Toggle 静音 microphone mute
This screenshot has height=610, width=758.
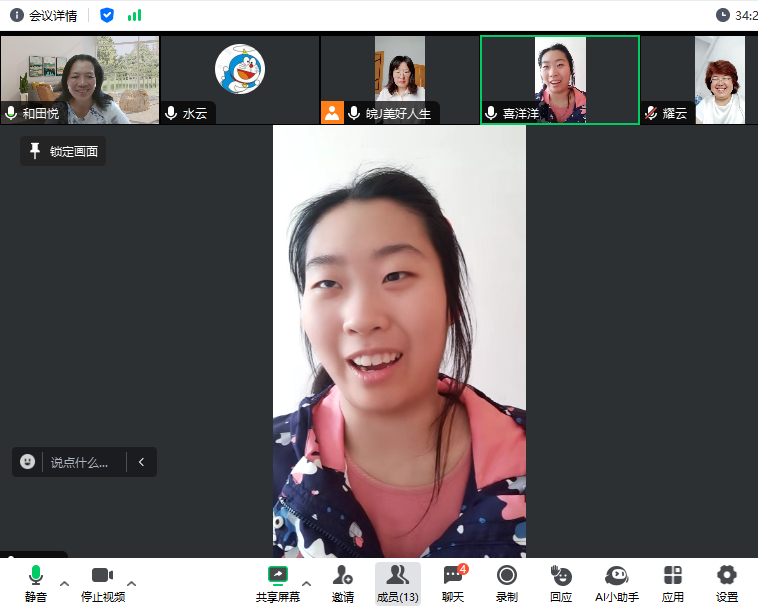(x=36, y=582)
